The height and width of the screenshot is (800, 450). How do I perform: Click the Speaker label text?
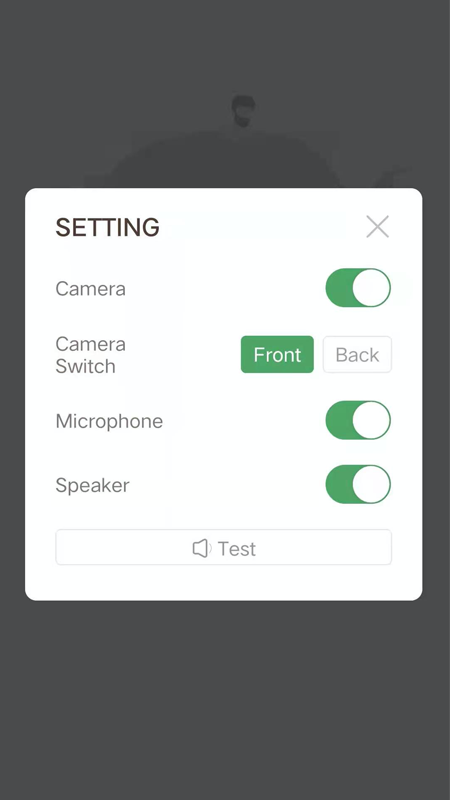[x=92, y=485]
